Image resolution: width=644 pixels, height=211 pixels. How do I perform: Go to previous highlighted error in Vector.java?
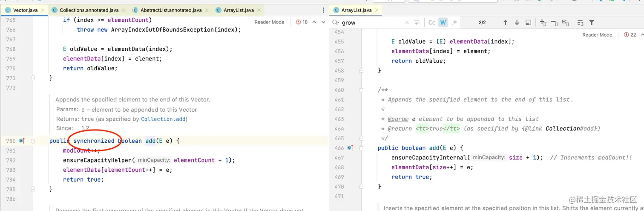click(x=314, y=22)
